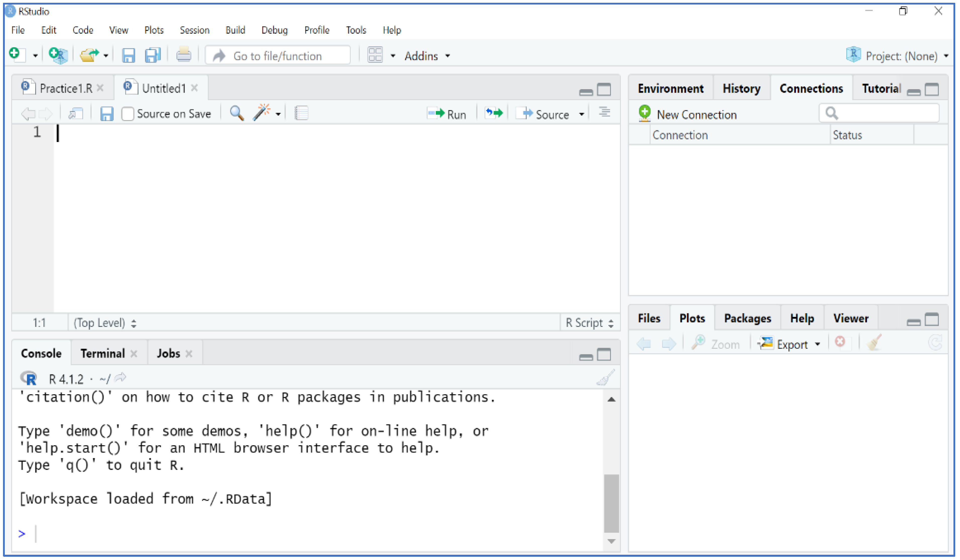Viewport: 960px width, 560px height.
Task: Open the Addins dropdown menu
Action: click(427, 56)
